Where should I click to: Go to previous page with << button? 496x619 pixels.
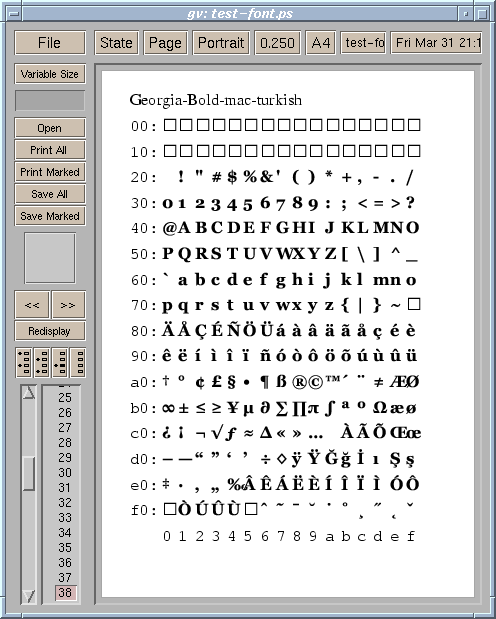click(x=32, y=305)
